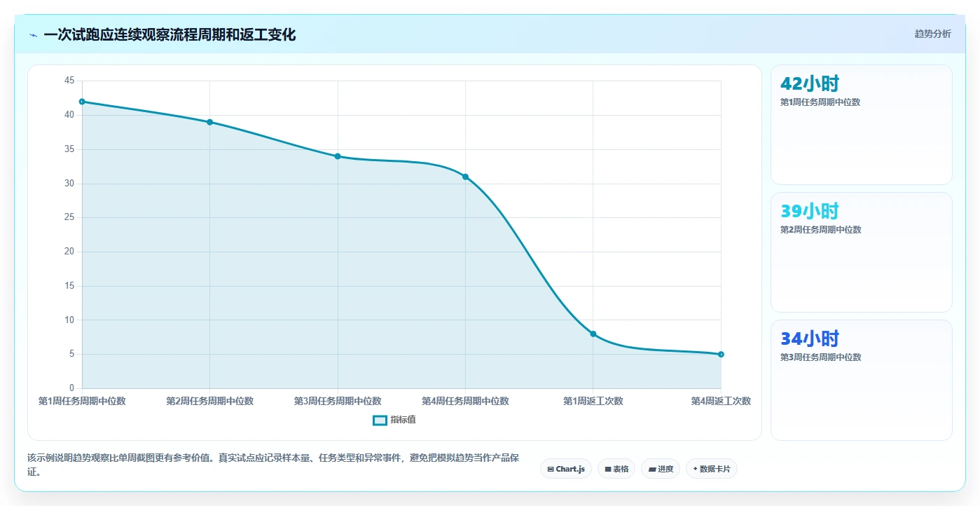The height and width of the screenshot is (506, 980).
Task: Click the 第4周任务周期中位数 data point on chart line
Action: tap(465, 177)
